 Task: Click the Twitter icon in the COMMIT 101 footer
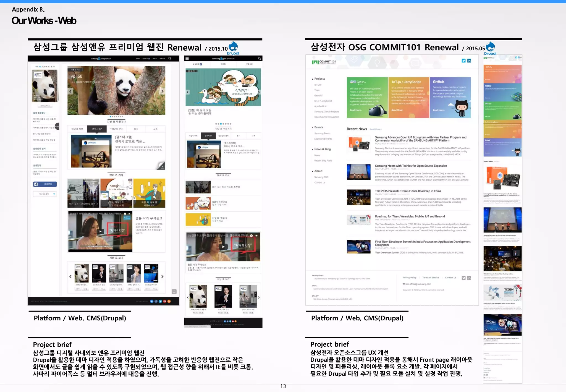click(x=463, y=278)
